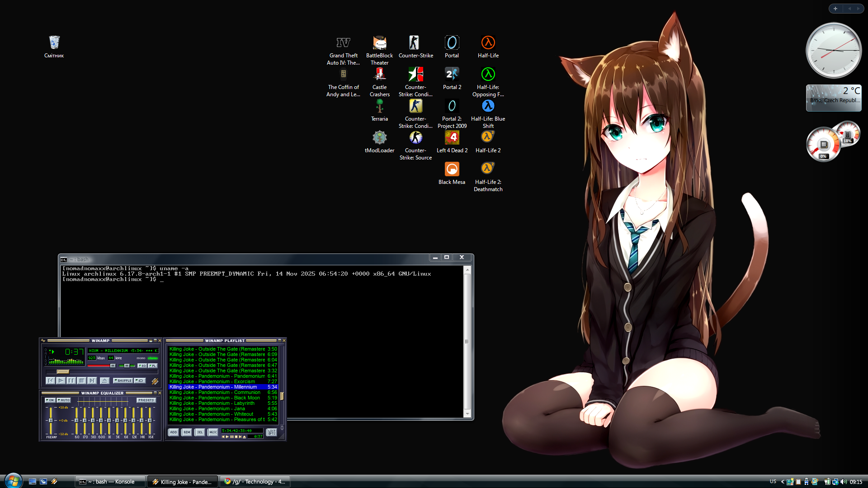Select 'Pandemonium - Black Moon' in the playlist
Image resolution: width=868 pixels, height=488 pixels.
point(217,398)
